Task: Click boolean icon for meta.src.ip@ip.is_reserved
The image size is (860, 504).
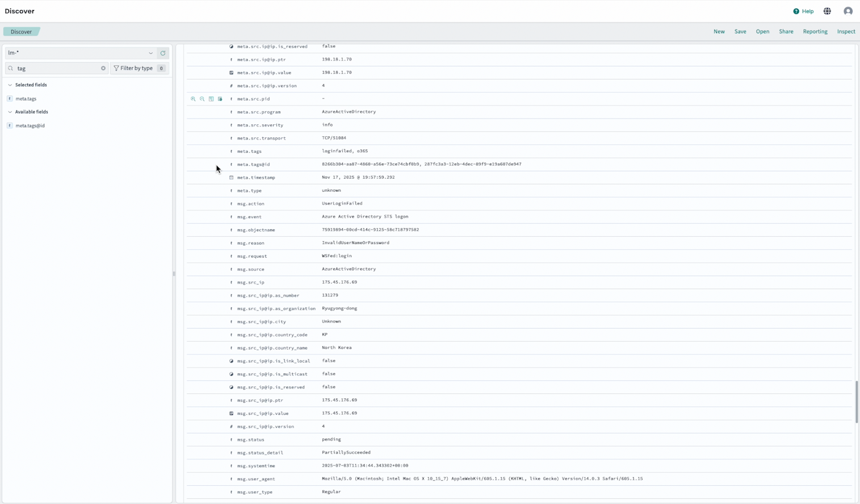Action: click(231, 47)
